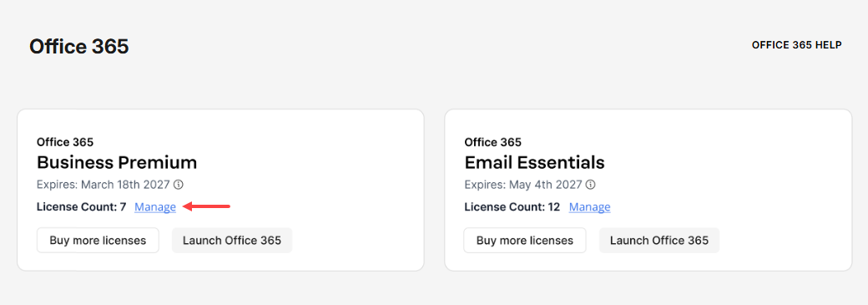
Task: Click 'Expires: March 18th 2027' text
Action: [x=103, y=184]
